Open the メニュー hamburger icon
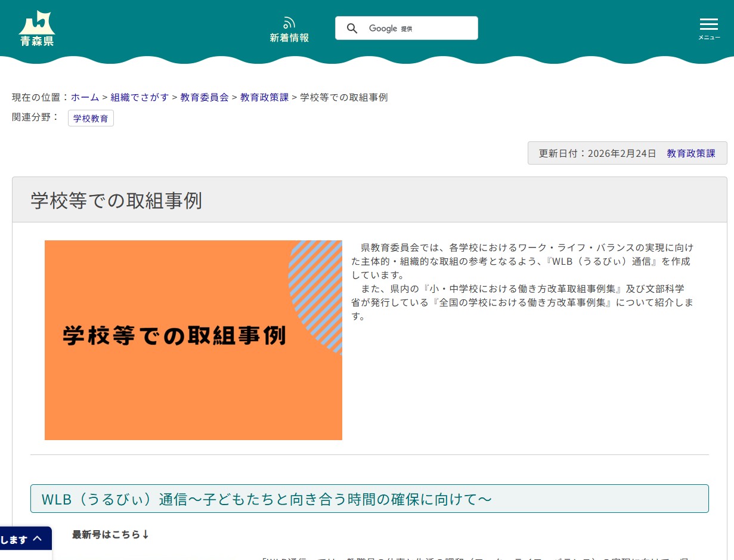The width and height of the screenshot is (734, 560). [x=709, y=24]
